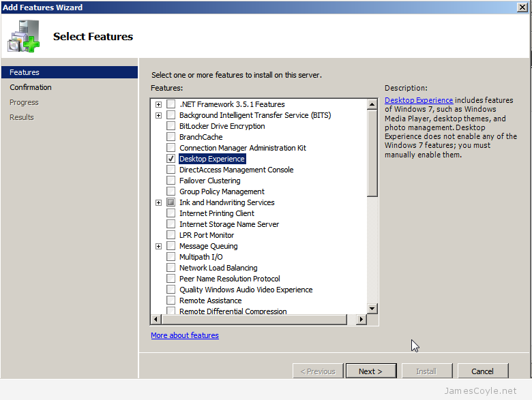Viewport: 532px width, 400px height.
Task: Expand the Message Queuing node
Action: (x=158, y=246)
